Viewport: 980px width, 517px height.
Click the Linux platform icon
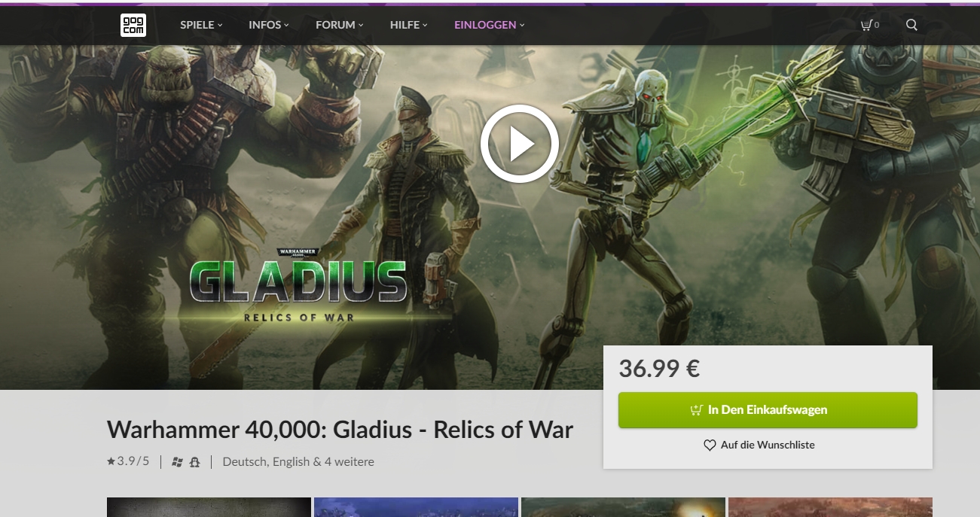[x=195, y=462]
